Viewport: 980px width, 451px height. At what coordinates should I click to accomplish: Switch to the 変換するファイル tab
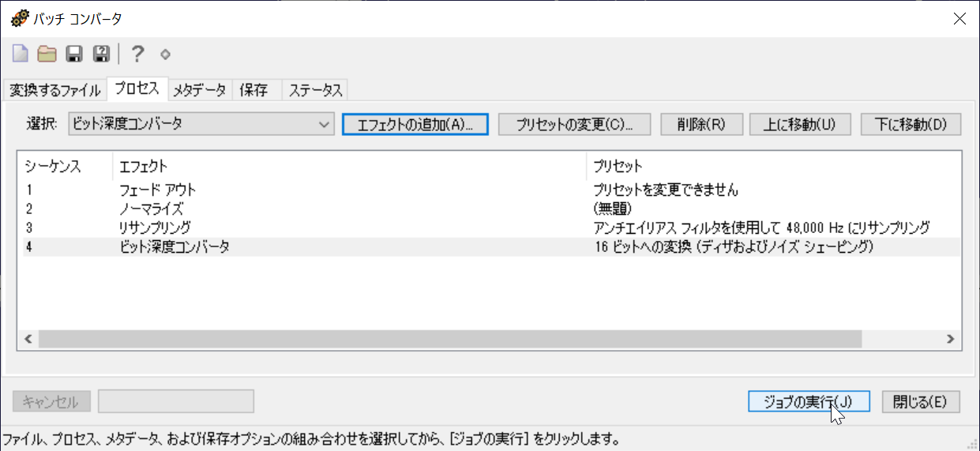[55, 90]
